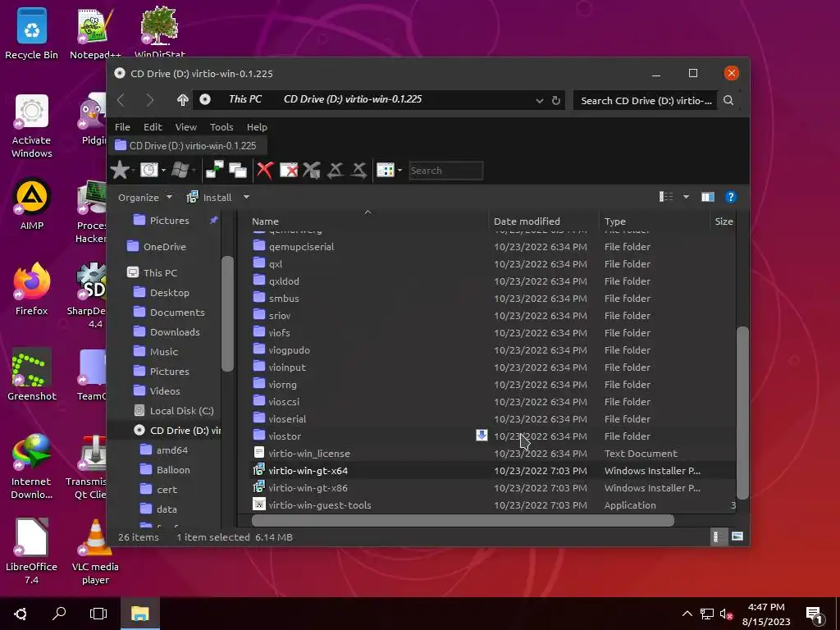Open the Help menu
Image resolution: width=840 pixels, height=630 pixels.
coord(257,127)
